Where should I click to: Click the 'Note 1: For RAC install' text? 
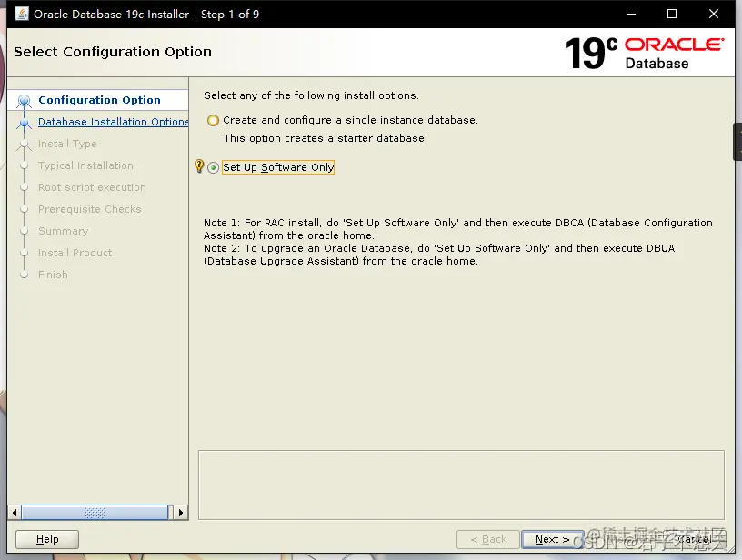458,229
